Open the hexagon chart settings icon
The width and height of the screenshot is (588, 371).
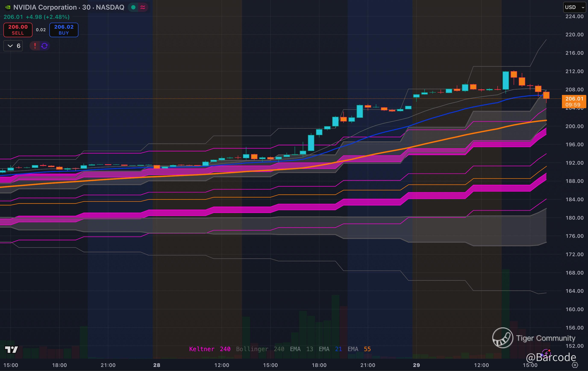[x=575, y=365]
